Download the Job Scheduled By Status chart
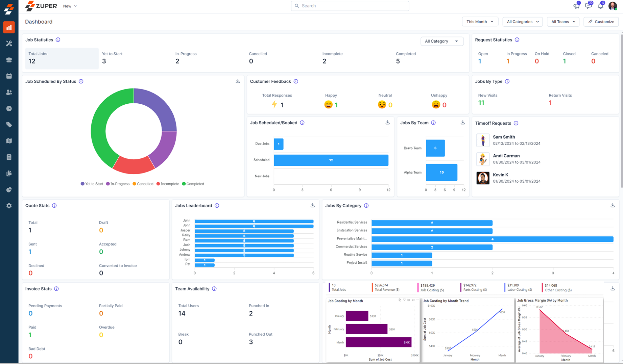623x364 pixels. click(x=238, y=81)
